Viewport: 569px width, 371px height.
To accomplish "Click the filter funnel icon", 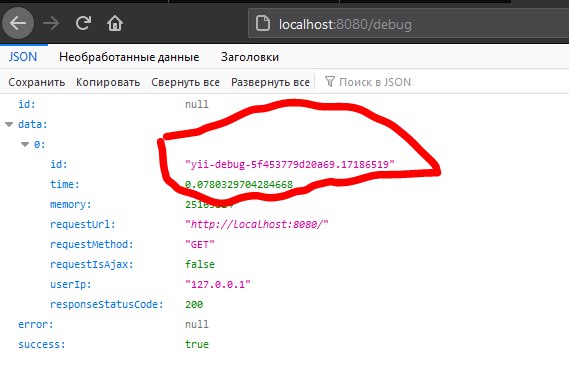I will tap(329, 82).
